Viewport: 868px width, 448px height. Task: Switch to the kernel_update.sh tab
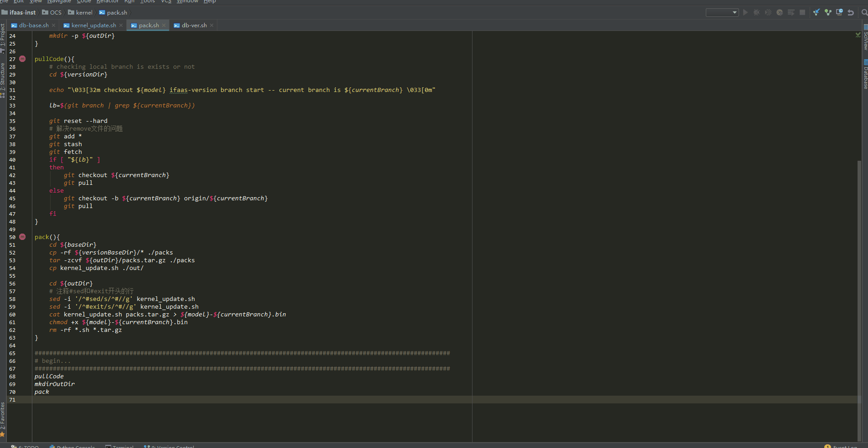[93, 25]
